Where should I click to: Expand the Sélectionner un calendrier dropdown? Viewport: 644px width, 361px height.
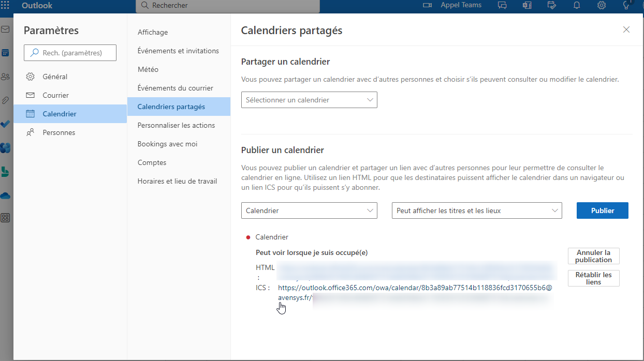coord(309,100)
